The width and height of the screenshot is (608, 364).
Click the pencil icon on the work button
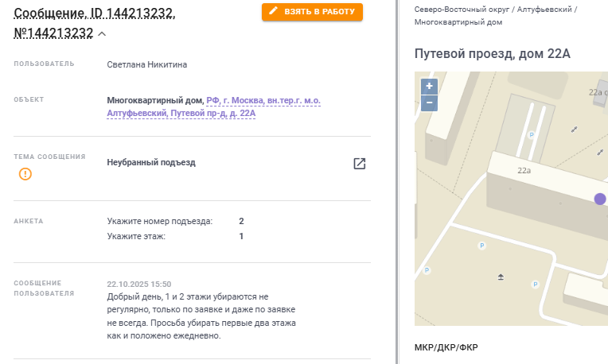click(275, 11)
